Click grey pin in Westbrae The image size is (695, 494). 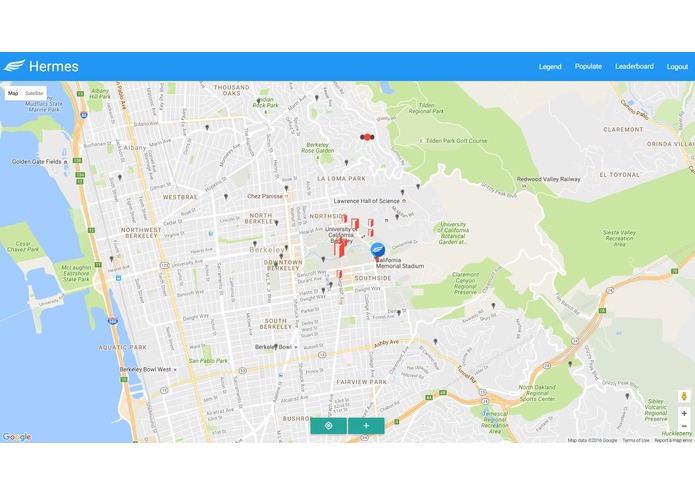(226, 196)
